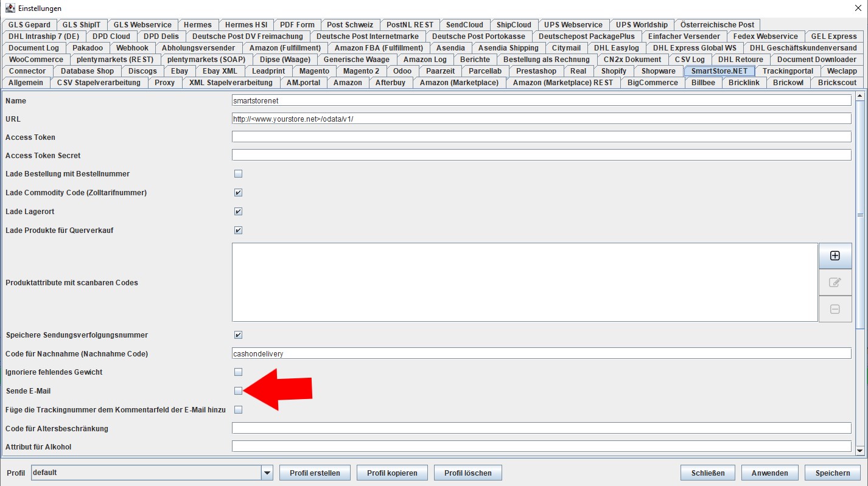Image resolution: width=868 pixels, height=486 pixels.
Task: Toggle Lade Bestellung mit Bestellnummer checkbox
Action: click(238, 174)
